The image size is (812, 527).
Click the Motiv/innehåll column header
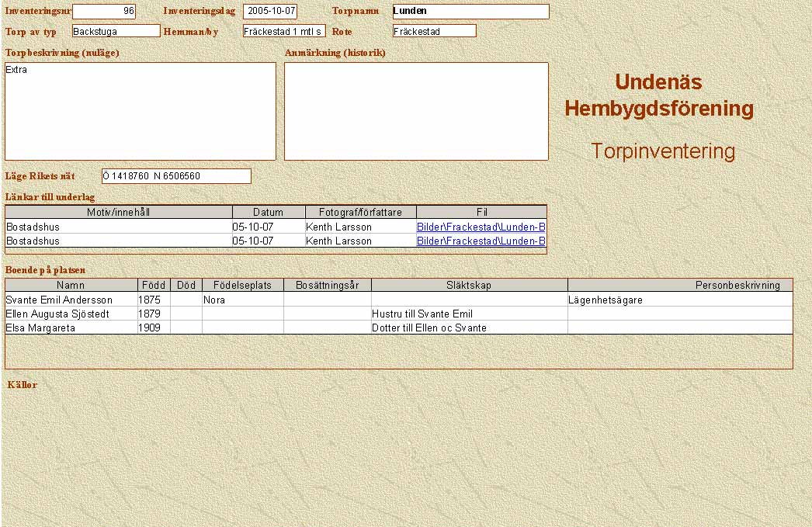click(118, 212)
